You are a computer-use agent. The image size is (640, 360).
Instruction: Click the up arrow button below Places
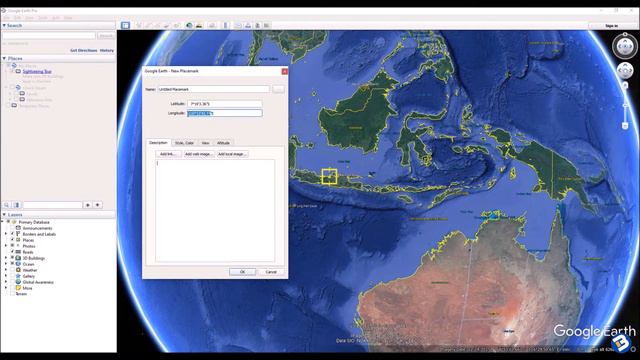coord(87,205)
